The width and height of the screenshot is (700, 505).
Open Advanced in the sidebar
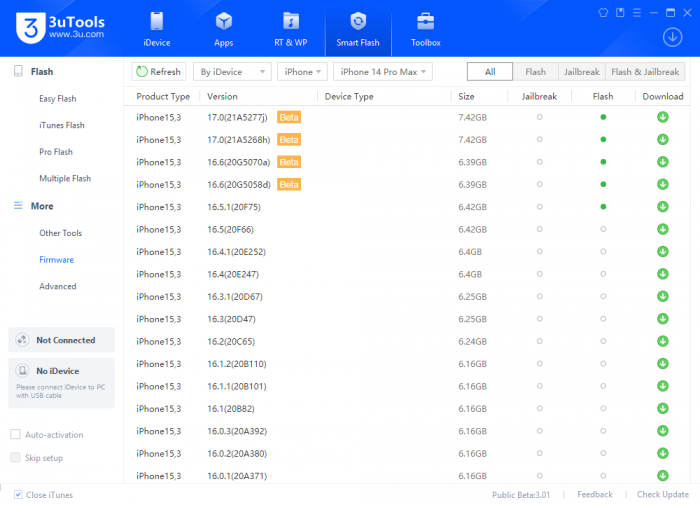[58, 286]
